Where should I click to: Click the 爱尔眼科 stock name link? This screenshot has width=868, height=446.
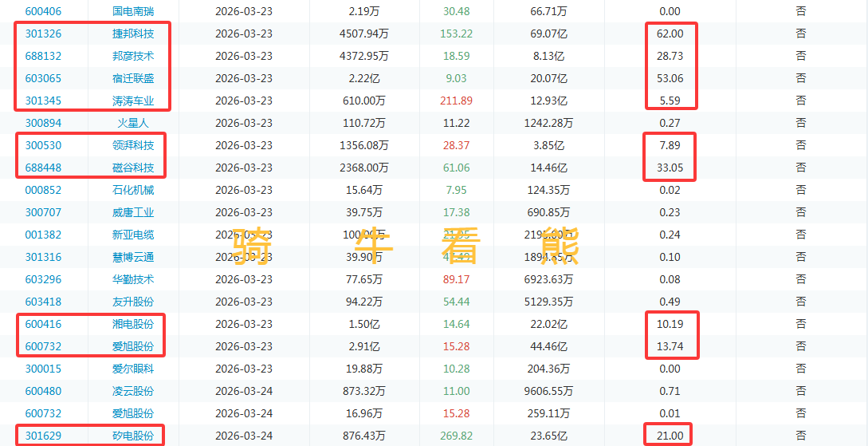pyautogui.click(x=133, y=369)
